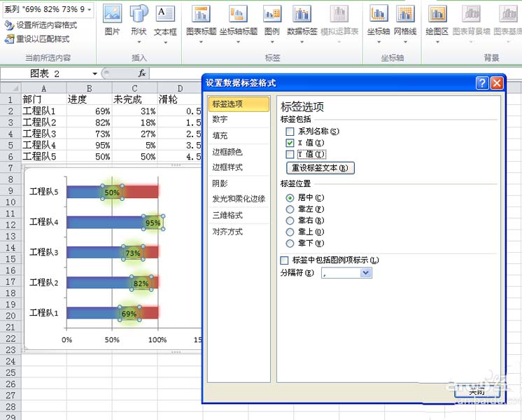The width and height of the screenshot is (522, 420).
Task: Click the 工程队3 axis label in chart
Action: pyautogui.click(x=44, y=252)
